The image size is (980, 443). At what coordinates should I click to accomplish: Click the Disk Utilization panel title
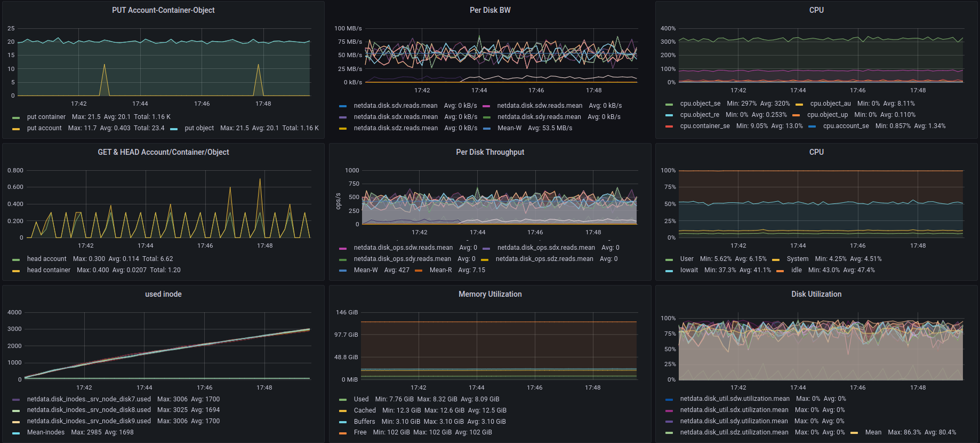(816, 294)
